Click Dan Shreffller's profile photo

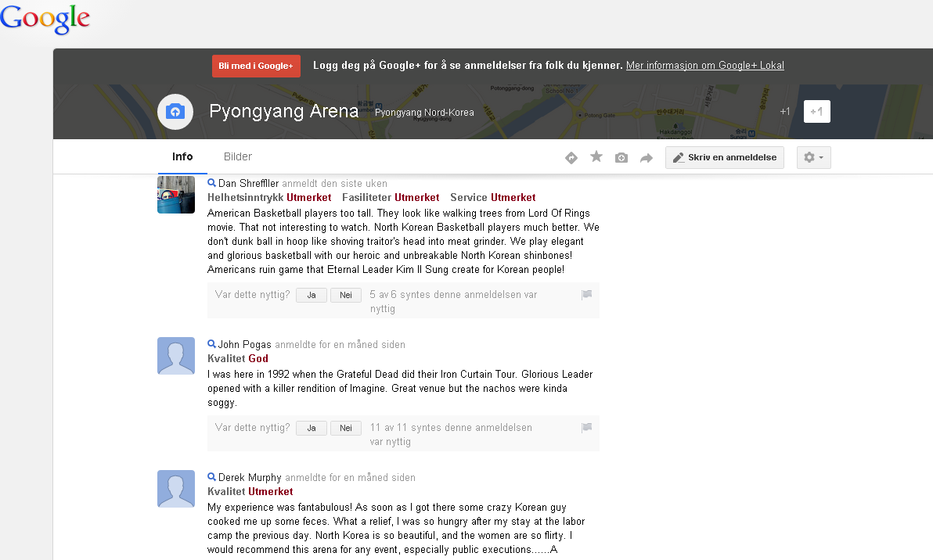pyautogui.click(x=176, y=195)
